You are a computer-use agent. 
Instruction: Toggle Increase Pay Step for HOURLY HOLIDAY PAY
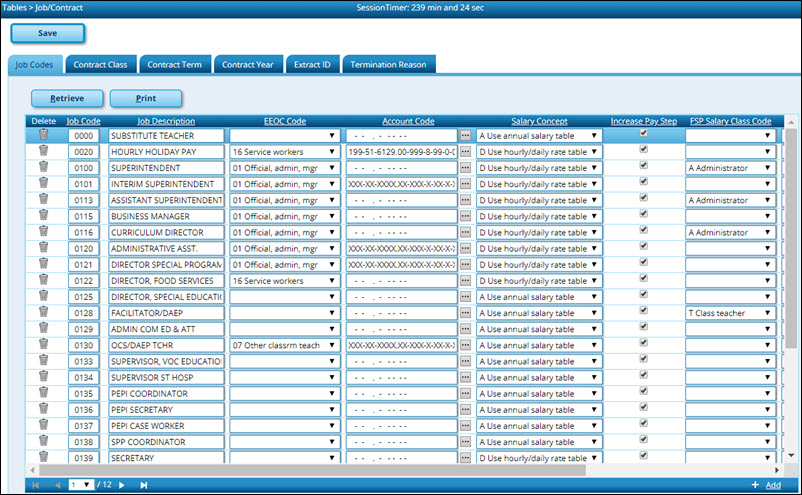pyautogui.click(x=643, y=149)
